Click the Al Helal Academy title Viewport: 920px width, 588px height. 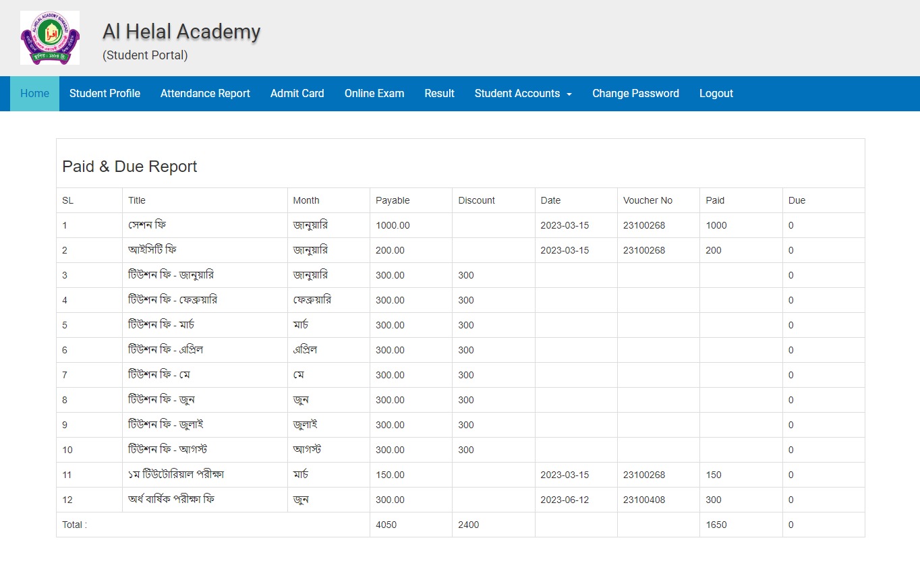(181, 32)
